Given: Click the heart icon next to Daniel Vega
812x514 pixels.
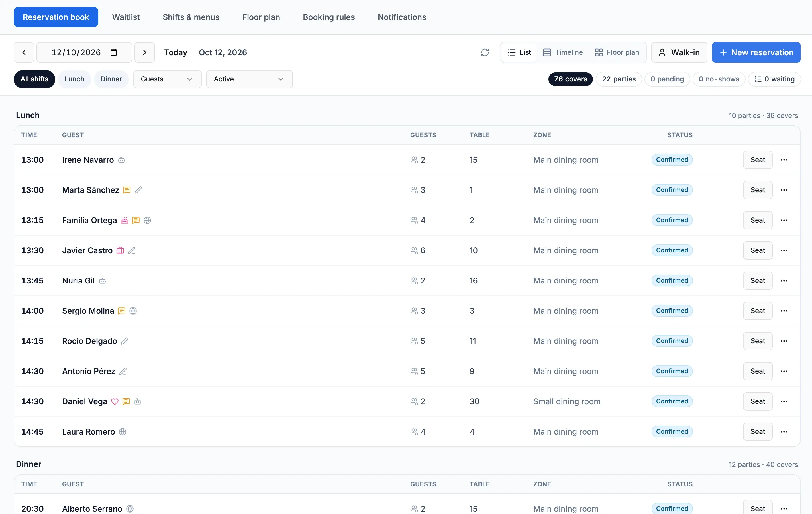Looking at the screenshot, I should pos(115,401).
